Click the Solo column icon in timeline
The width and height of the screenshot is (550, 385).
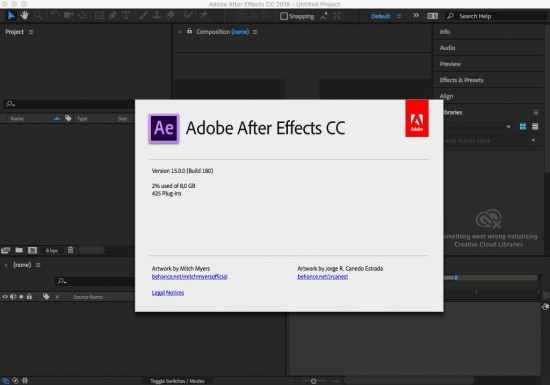tap(21, 297)
